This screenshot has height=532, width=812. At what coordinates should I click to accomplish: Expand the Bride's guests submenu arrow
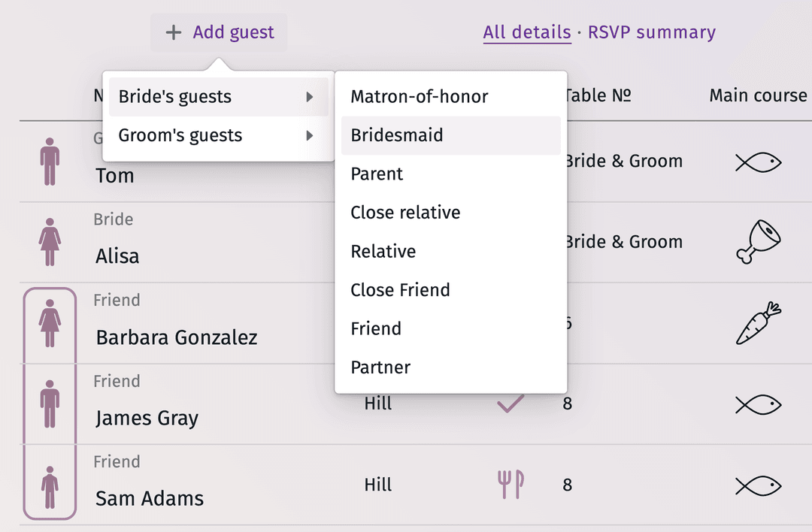point(311,96)
